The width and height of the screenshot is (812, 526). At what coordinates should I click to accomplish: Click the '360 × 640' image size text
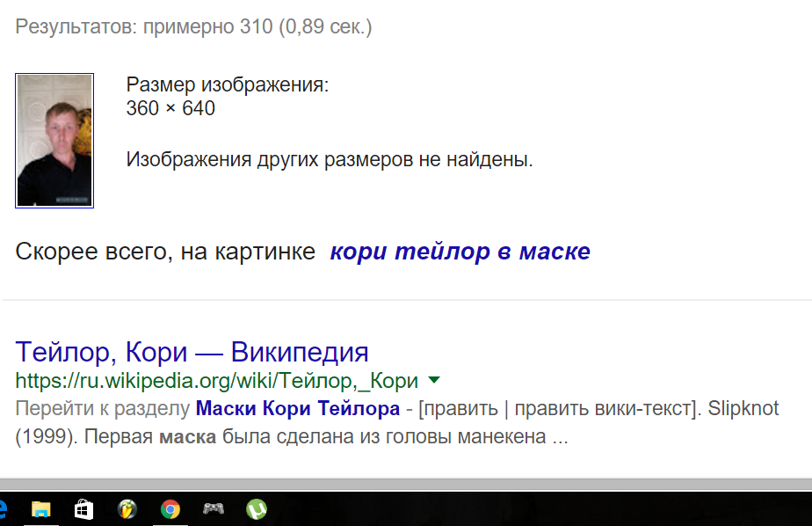(170, 108)
